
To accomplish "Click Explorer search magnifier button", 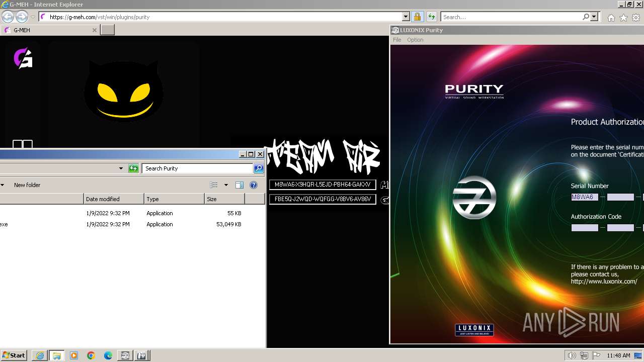I will pyautogui.click(x=259, y=168).
